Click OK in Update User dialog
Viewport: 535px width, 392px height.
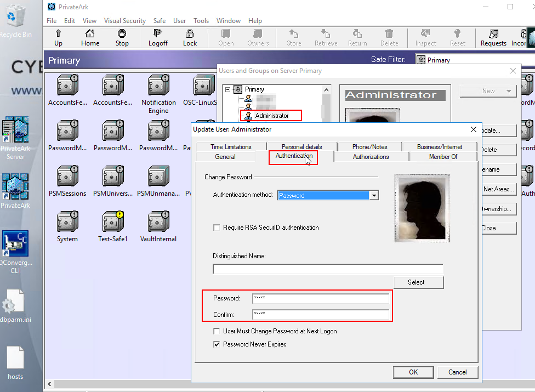point(413,372)
